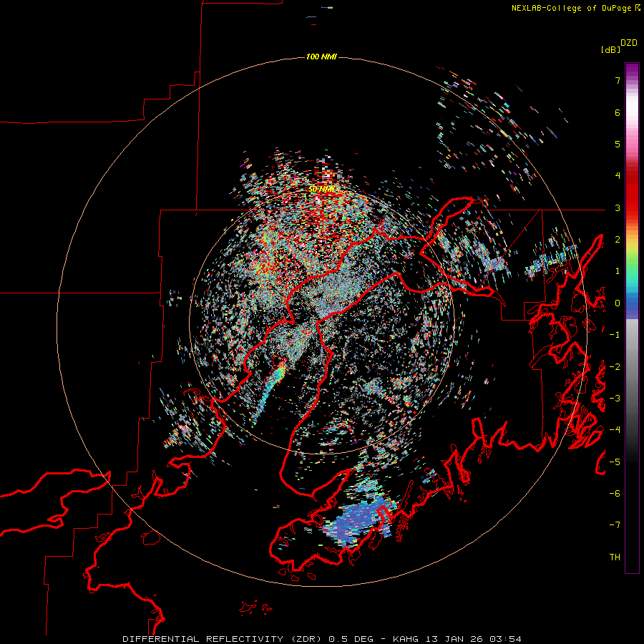Click the 4 value on the color scale
This screenshot has width=644, height=644.
(x=618, y=176)
